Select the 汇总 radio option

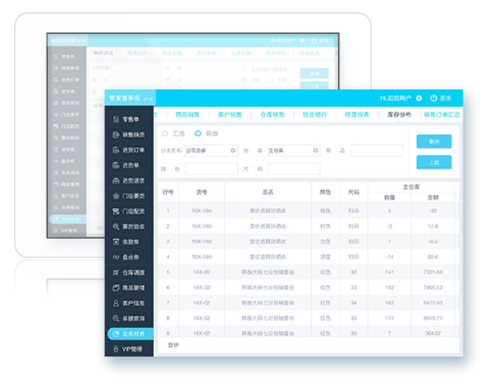click(165, 133)
